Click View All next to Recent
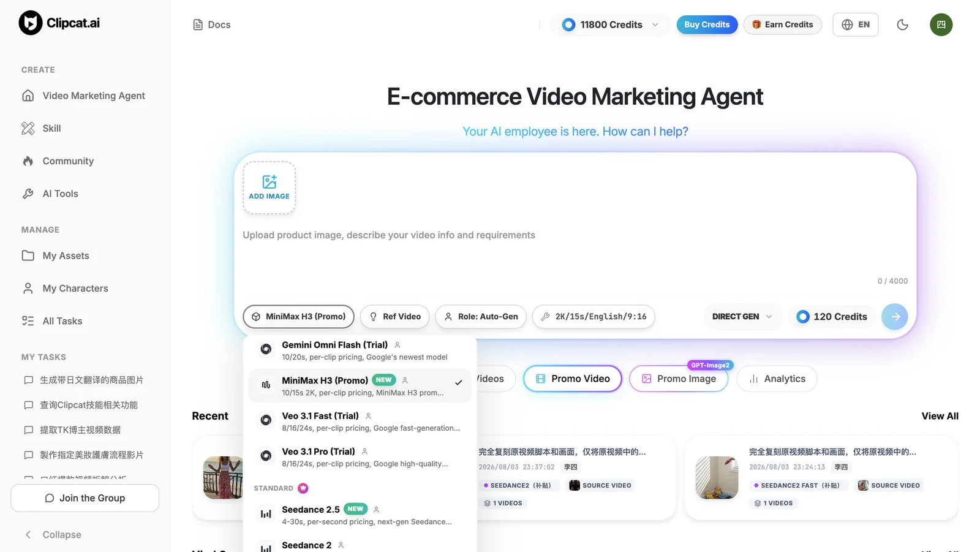Image resolution: width=980 pixels, height=552 pixels. tap(940, 416)
